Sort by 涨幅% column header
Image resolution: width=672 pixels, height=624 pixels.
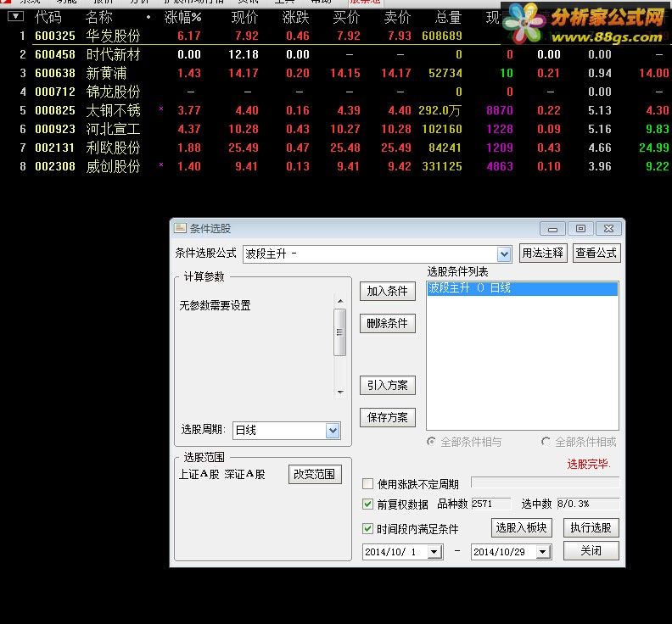point(183,17)
